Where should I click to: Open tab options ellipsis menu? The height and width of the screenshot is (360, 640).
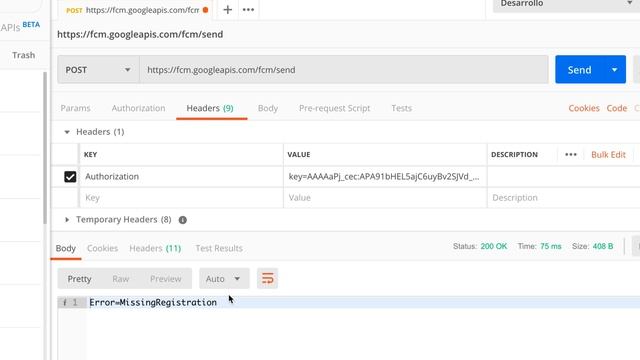click(x=248, y=9)
